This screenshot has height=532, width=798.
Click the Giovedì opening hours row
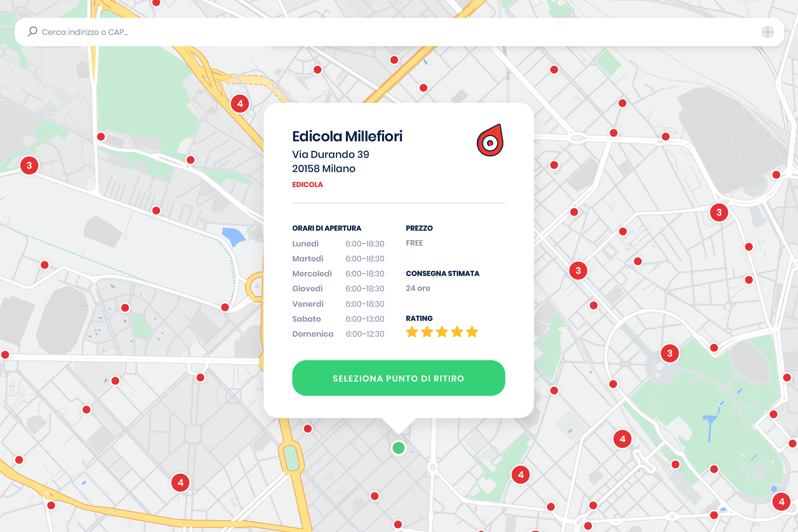338,288
